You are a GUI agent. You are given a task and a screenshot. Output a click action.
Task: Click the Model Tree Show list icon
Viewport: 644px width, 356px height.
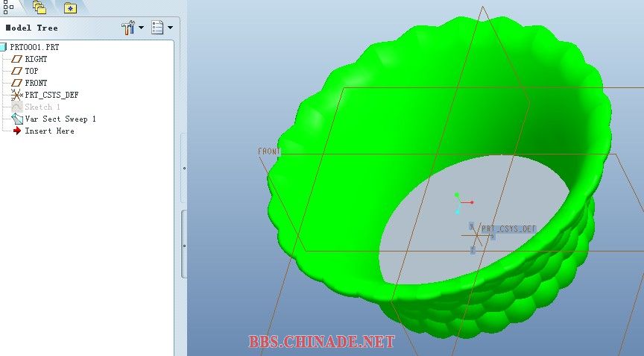157,28
